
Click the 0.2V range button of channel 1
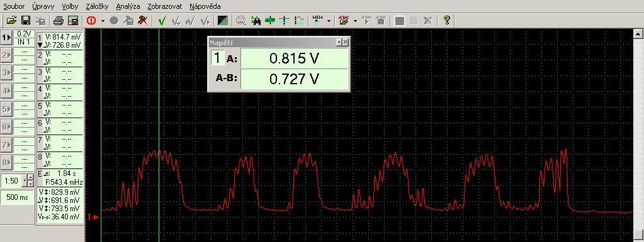pos(24,34)
